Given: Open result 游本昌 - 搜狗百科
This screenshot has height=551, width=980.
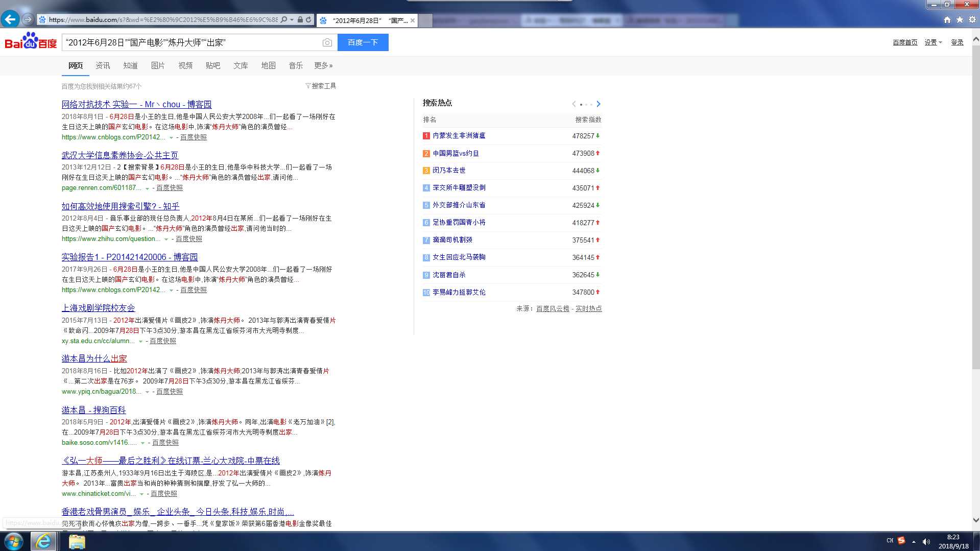Looking at the screenshot, I should point(94,410).
